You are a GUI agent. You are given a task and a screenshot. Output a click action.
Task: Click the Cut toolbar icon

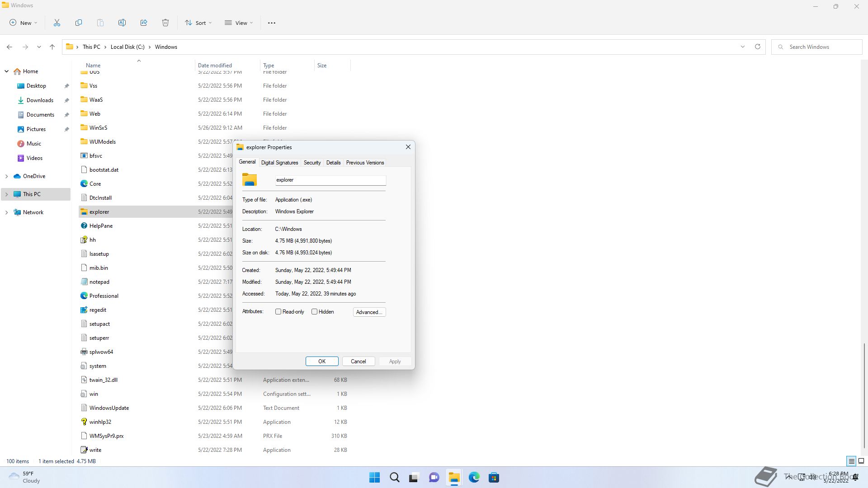[57, 23]
